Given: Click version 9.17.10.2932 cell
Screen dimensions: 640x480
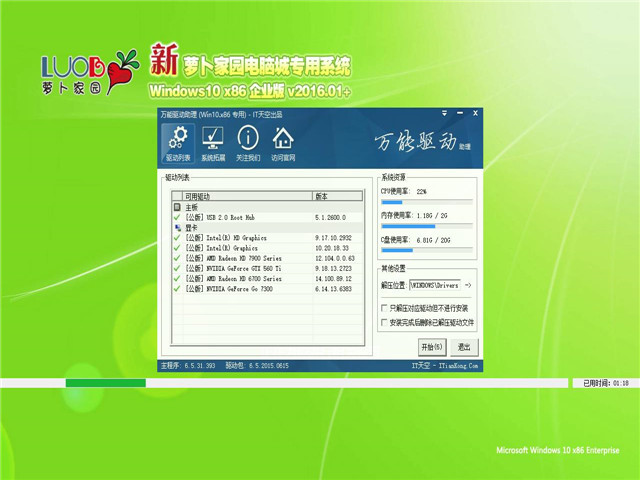Looking at the screenshot, I should pos(333,238).
